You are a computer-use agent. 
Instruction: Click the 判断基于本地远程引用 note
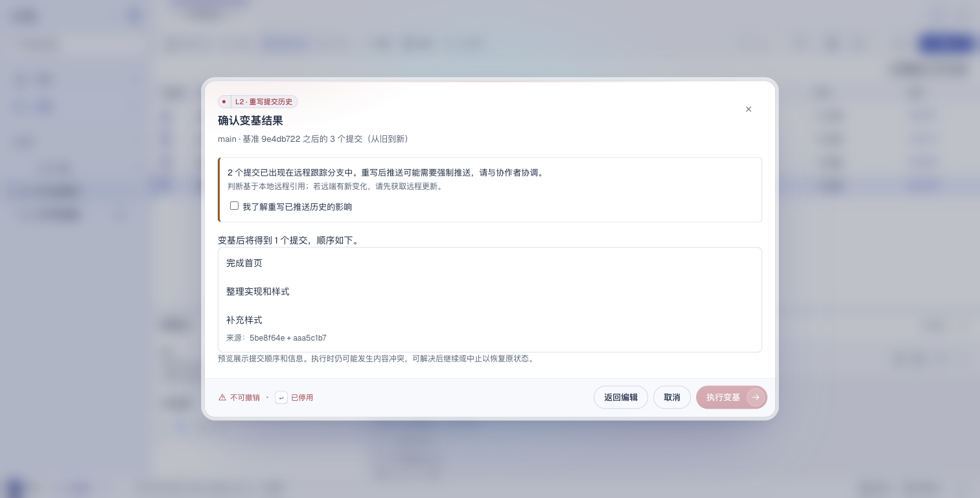pos(335,187)
